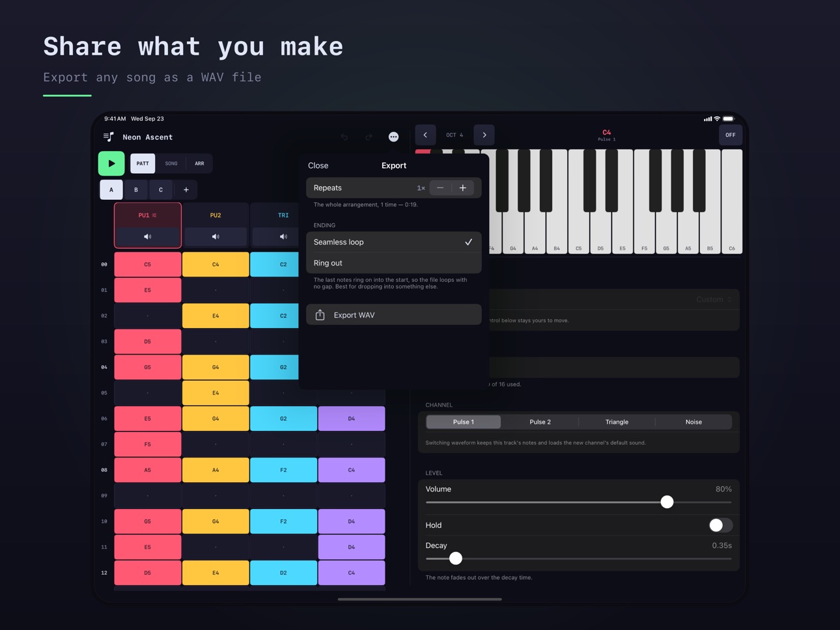The width and height of the screenshot is (840, 630).
Task: Go to previous octave with left chevron
Action: coord(425,135)
